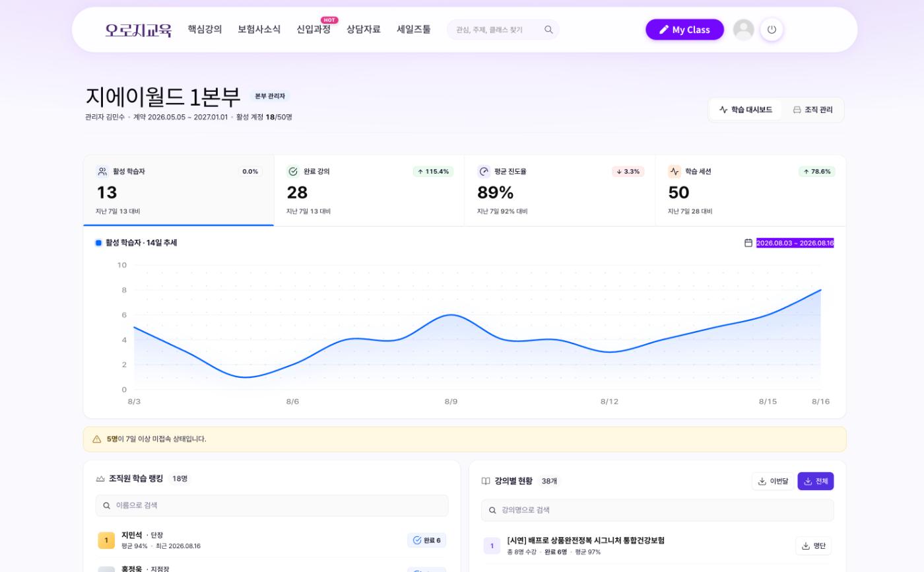Select the 평균 진도율 stat card
Image resolution: width=924 pixels, height=572 pixels.
(560, 191)
